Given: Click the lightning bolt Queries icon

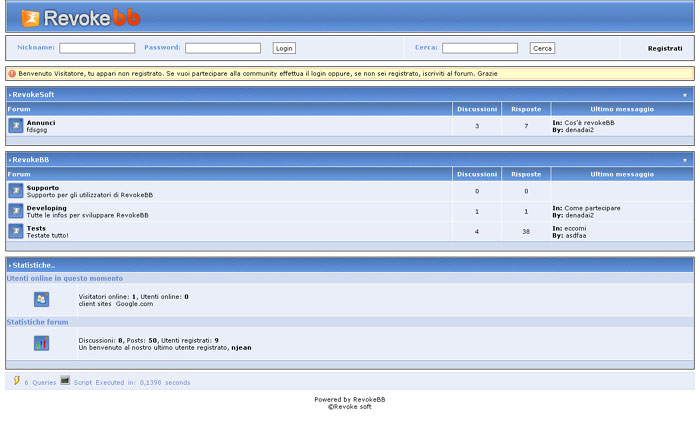Looking at the screenshot, I should [x=16, y=380].
